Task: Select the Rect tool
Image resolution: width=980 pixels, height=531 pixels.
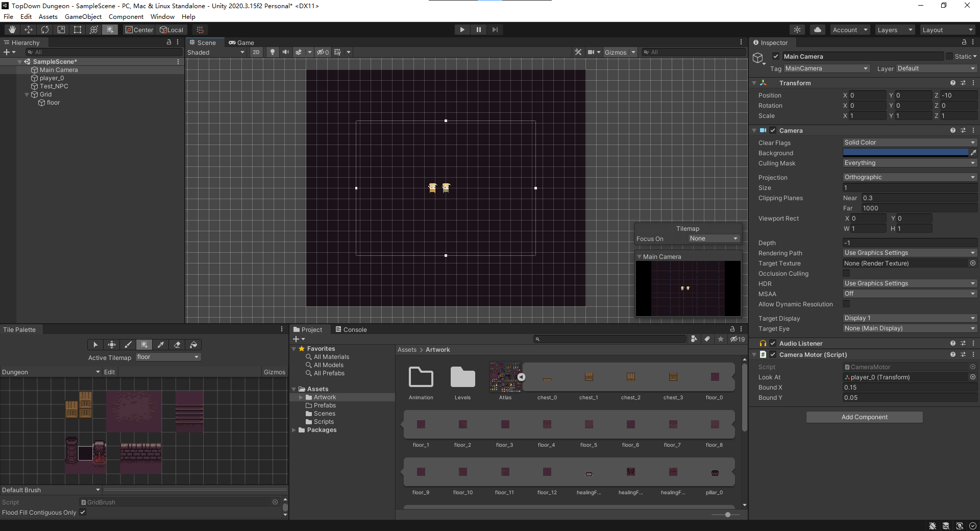Action: point(78,30)
